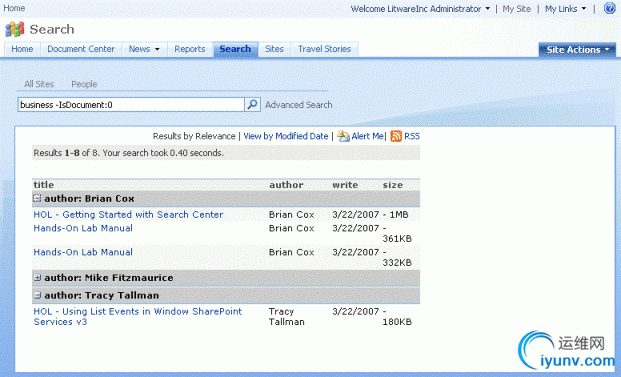Click the magnifier search go icon

pos(252,105)
